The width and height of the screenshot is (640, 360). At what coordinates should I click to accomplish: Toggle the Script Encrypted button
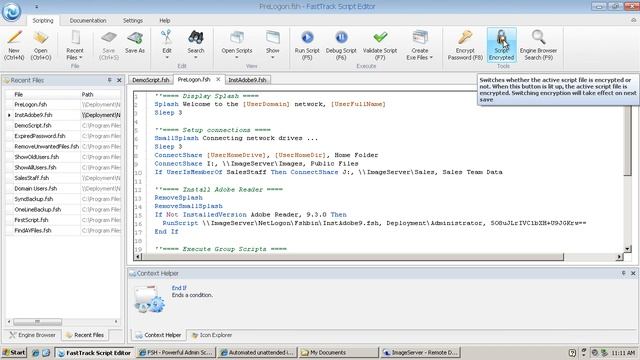502,45
